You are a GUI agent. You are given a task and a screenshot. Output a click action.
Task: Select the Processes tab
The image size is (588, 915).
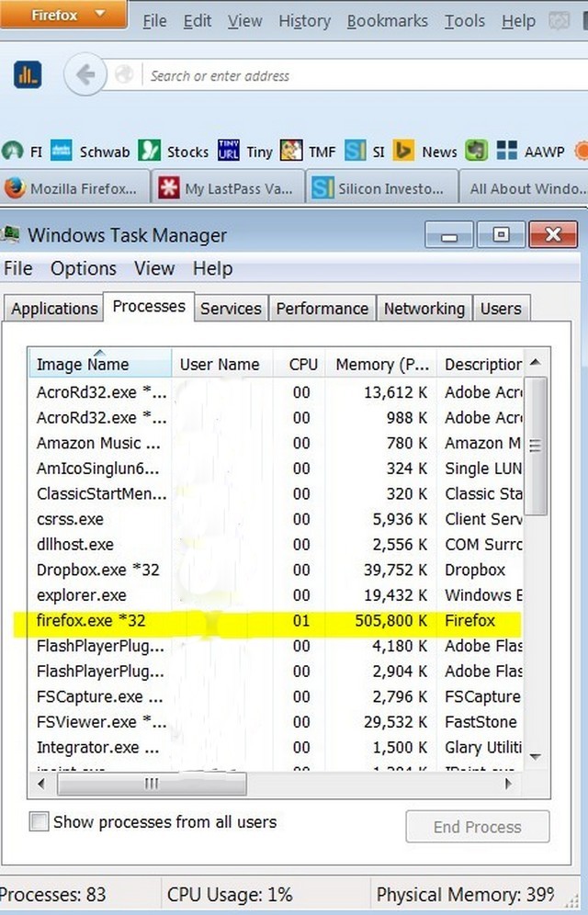pyautogui.click(x=149, y=306)
